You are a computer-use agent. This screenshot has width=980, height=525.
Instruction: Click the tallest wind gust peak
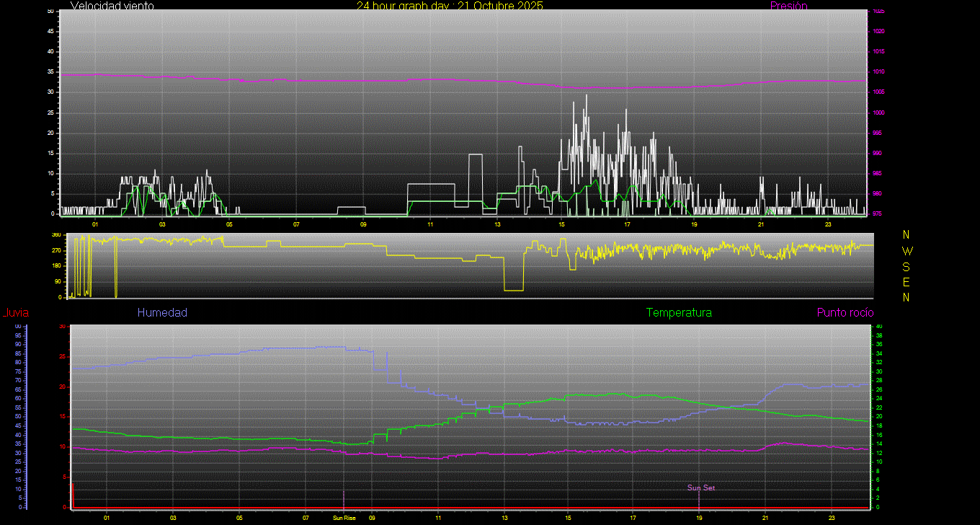point(586,96)
